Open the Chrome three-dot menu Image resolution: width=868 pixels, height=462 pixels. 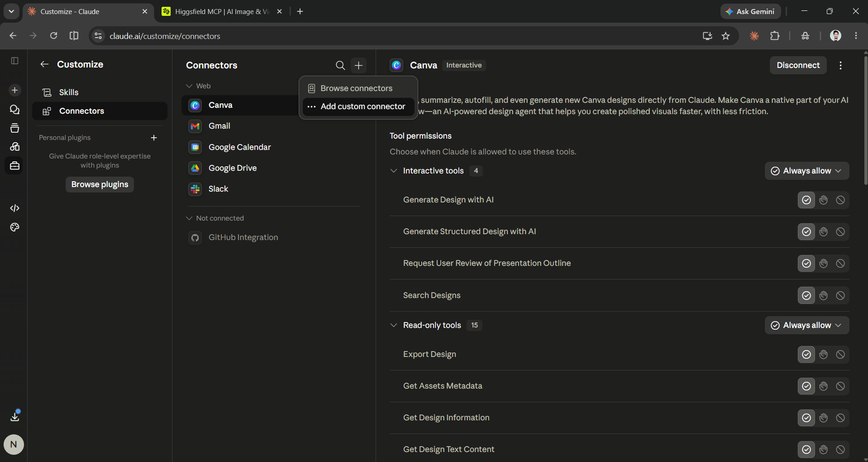856,36
